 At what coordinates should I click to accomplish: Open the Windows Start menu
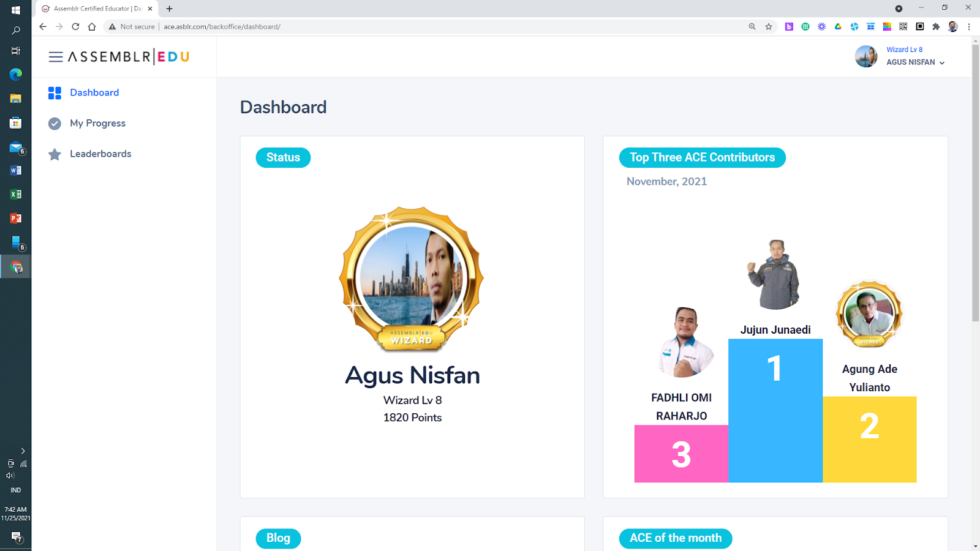tap(16, 10)
